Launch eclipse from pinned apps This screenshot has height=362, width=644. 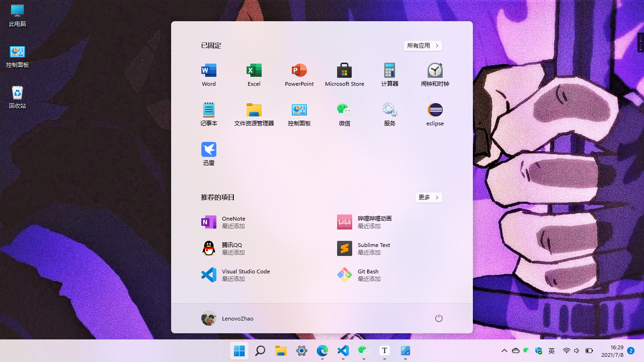tap(435, 115)
